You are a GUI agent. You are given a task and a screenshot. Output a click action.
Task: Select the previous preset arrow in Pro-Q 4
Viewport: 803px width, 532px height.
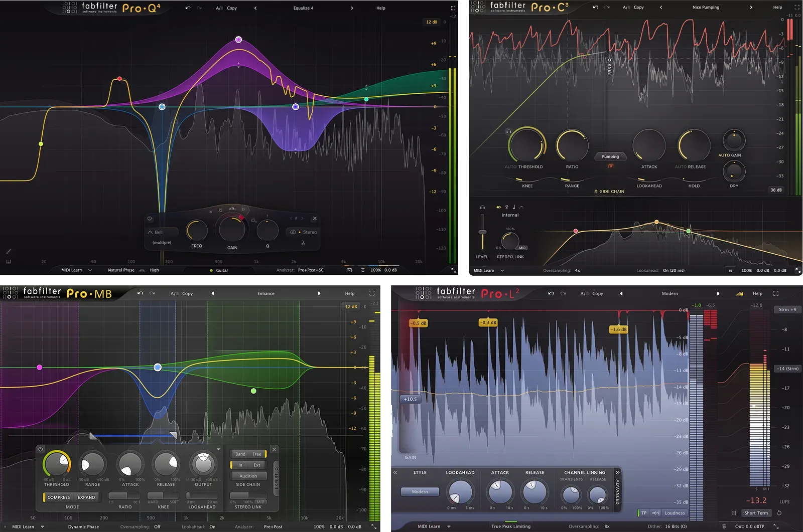[255, 8]
